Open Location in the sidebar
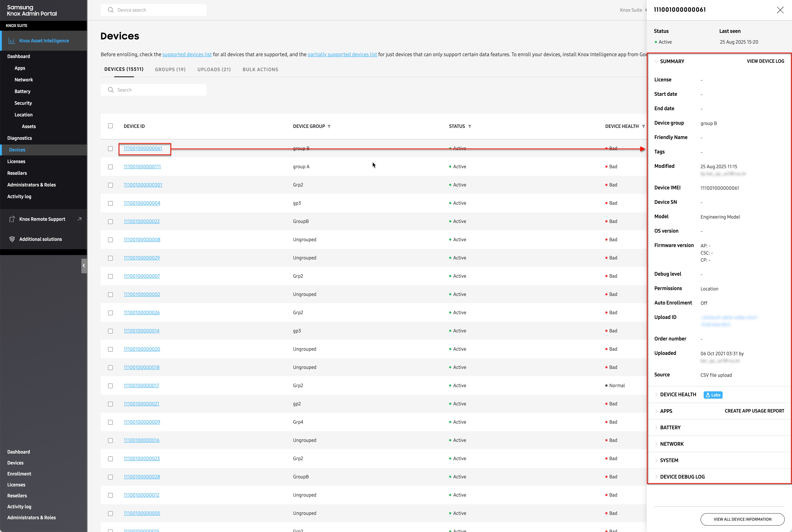 point(23,115)
